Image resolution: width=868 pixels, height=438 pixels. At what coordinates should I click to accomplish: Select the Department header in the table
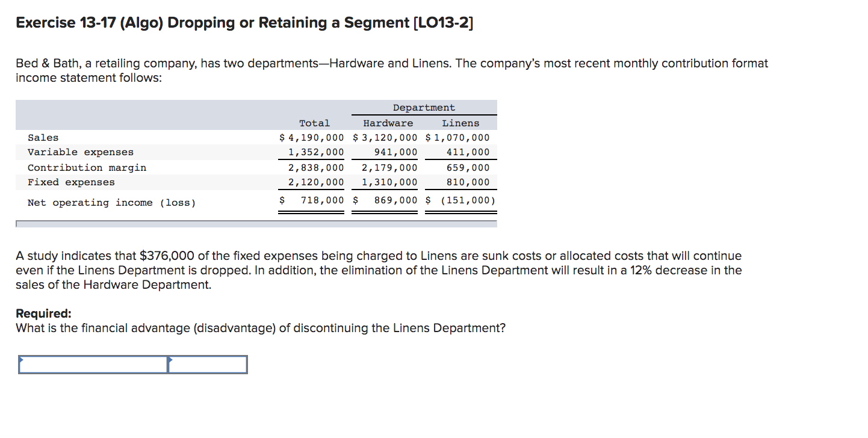pos(424,107)
